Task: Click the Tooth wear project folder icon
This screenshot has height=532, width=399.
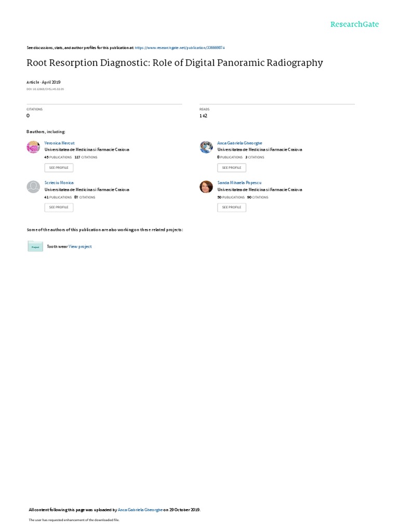Action: pos(35,246)
